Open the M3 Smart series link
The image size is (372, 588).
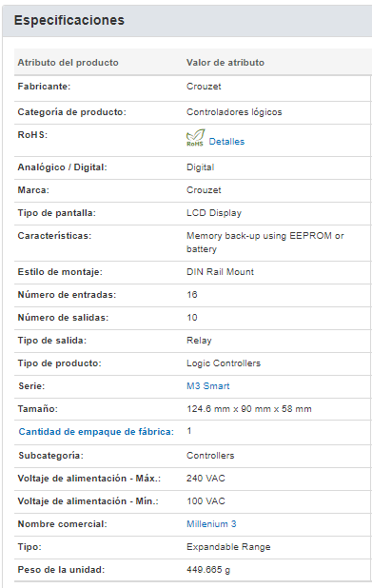click(208, 386)
